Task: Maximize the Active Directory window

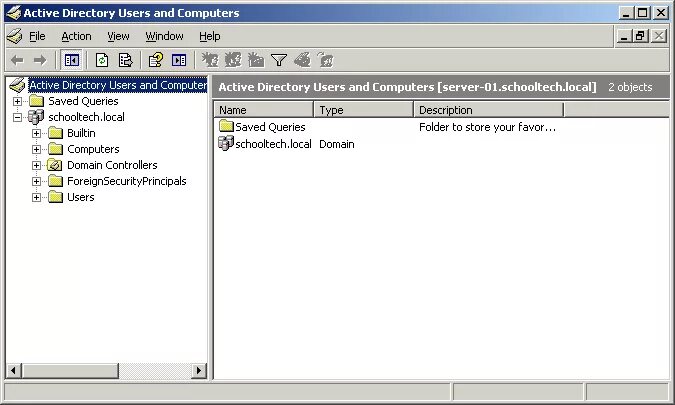Action: point(643,13)
